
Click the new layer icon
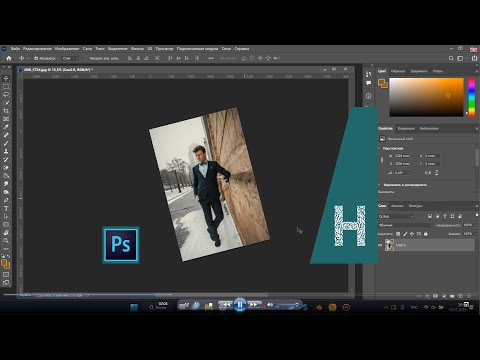coord(461,296)
